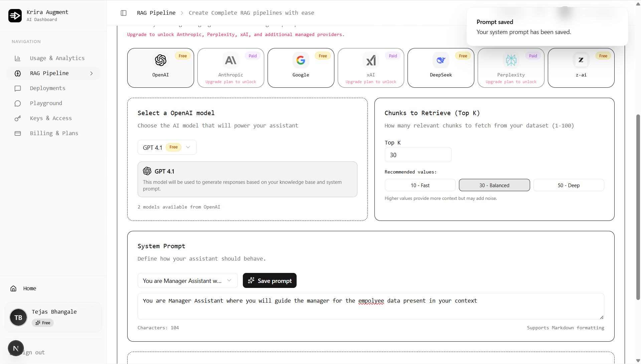The height and width of the screenshot is (364, 641).
Task: Click the Billing & Plans card icon
Action: 18,133
